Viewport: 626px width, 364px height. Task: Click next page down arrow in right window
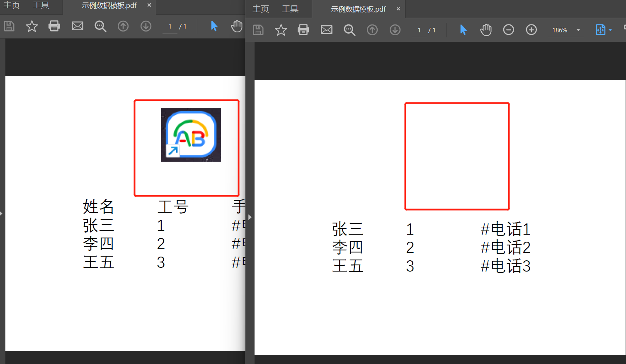[x=395, y=30]
